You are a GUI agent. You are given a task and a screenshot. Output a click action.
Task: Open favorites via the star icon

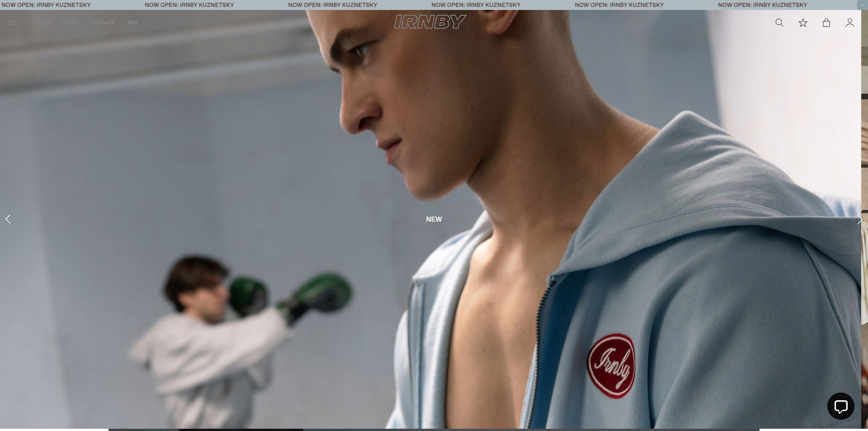(803, 23)
